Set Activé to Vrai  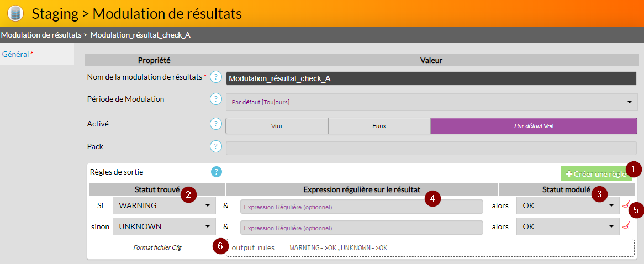point(276,126)
